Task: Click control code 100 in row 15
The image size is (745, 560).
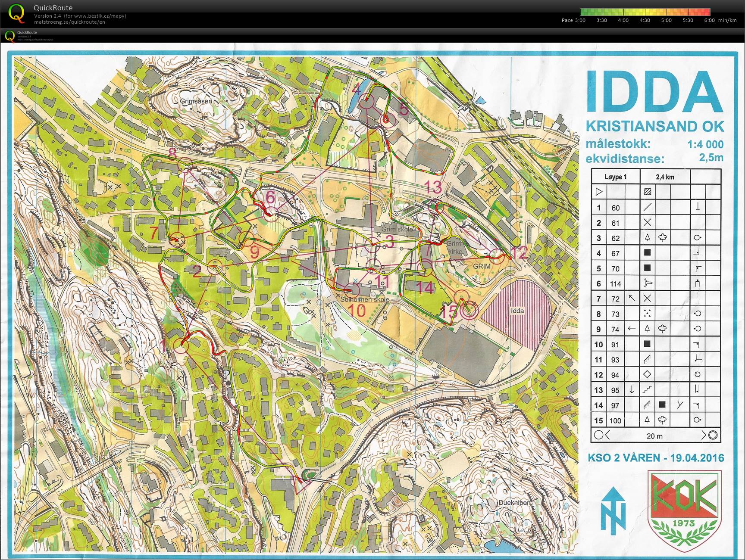Action: pos(616,421)
